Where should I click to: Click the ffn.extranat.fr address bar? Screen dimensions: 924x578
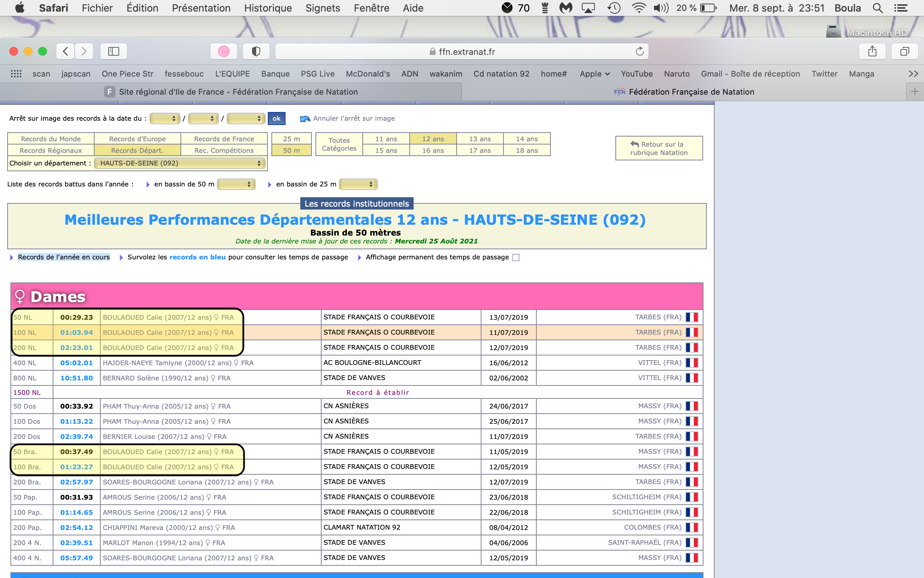click(x=462, y=51)
